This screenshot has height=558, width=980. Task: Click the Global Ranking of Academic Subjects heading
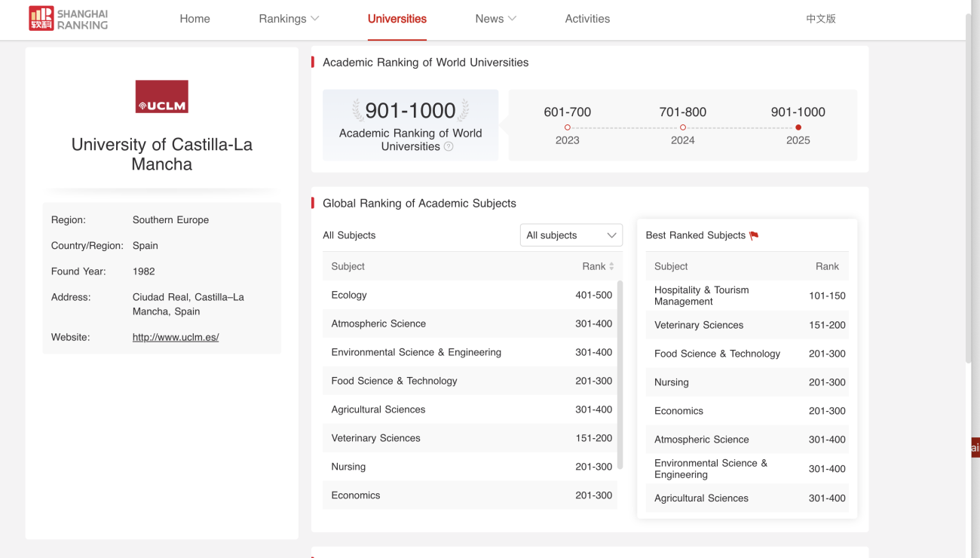click(x=419, y=204)
